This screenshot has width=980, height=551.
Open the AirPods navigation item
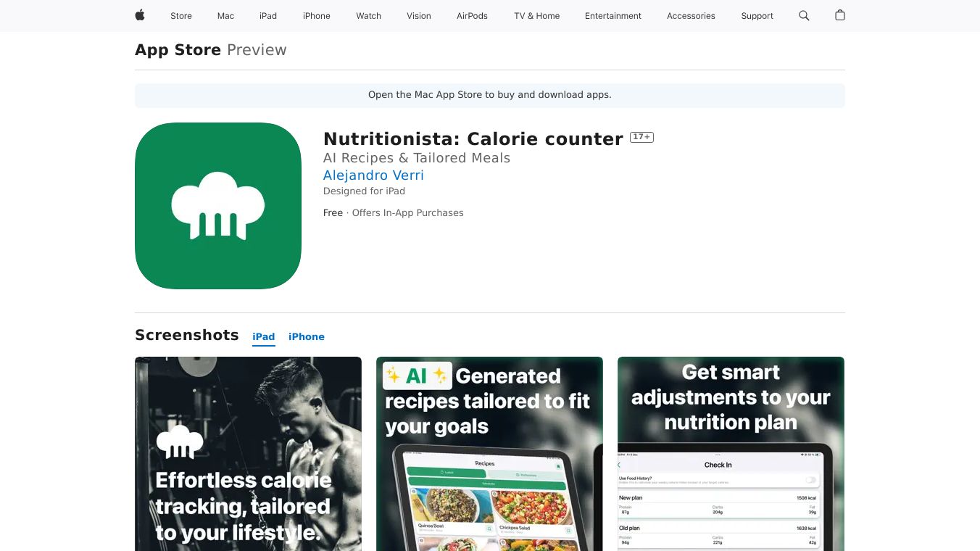tap(473, 16)
